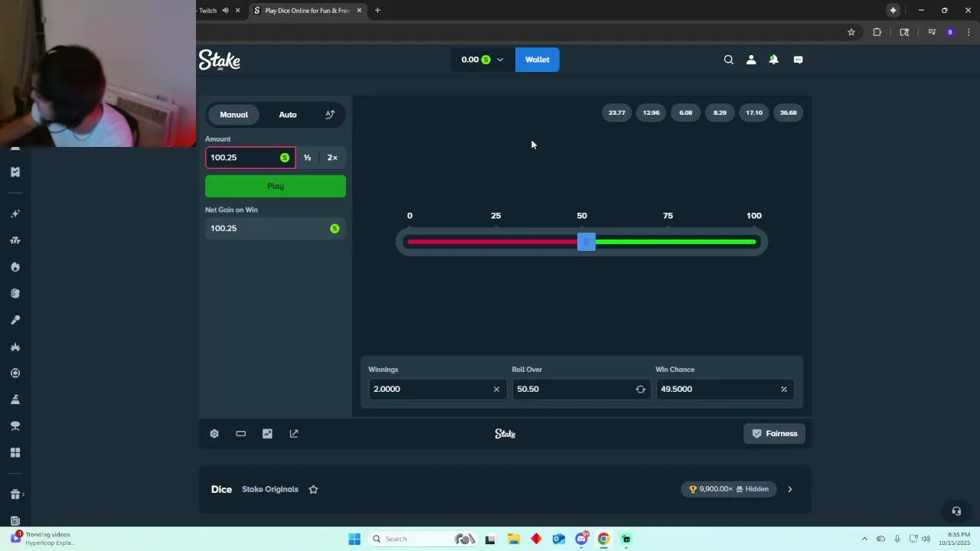Focus the bet Amount input field
980x551 pixels.
[x=250, y=158]
